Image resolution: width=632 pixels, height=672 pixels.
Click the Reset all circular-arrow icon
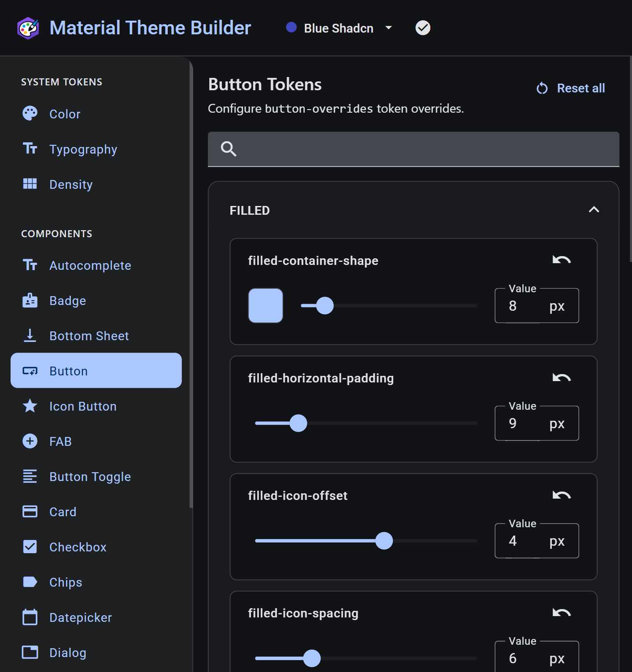click(x=542, y=88)
